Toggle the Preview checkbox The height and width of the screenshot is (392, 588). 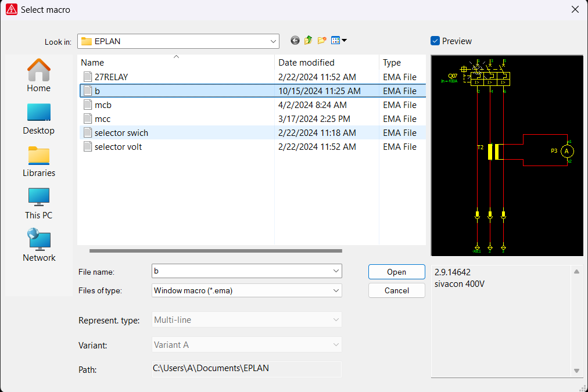click(435, 41)
